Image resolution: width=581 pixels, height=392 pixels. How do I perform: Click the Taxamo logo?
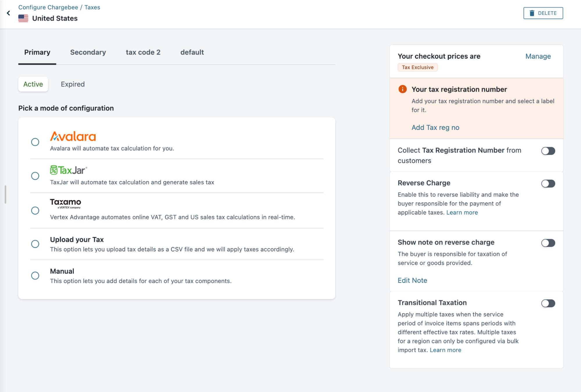(65, 203)
